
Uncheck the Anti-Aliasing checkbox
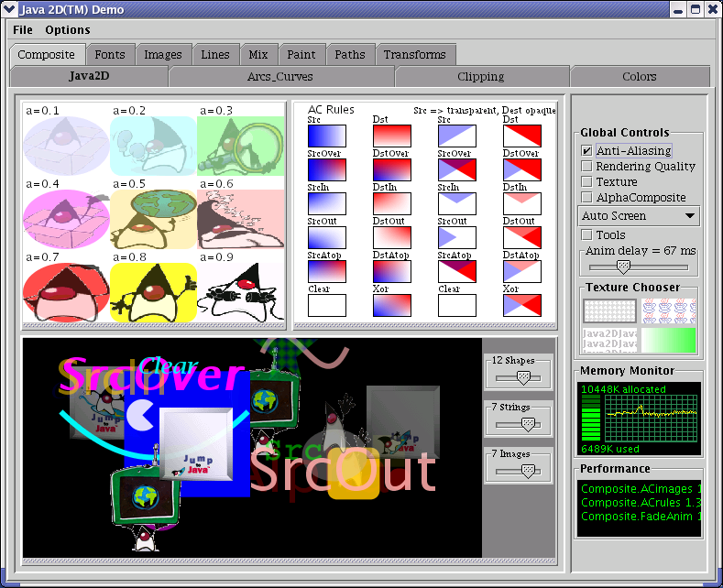coord(586,151)
